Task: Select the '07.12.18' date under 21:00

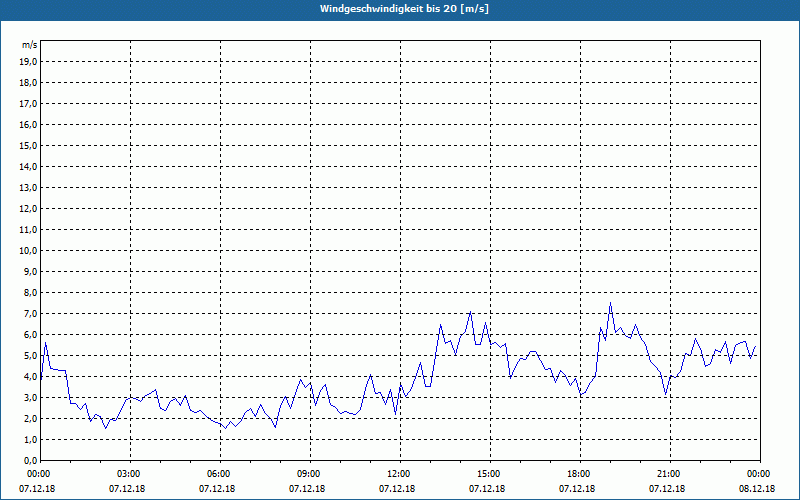Action: [x=667, y=489]
